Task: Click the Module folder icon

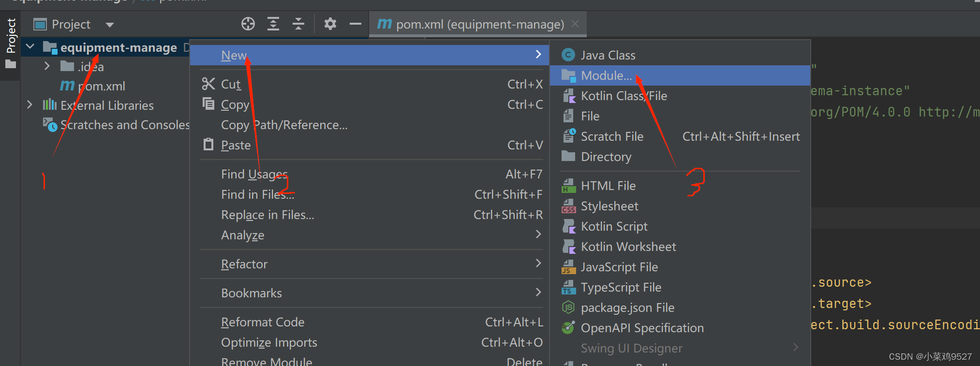Action: click(x=568, y=75)
